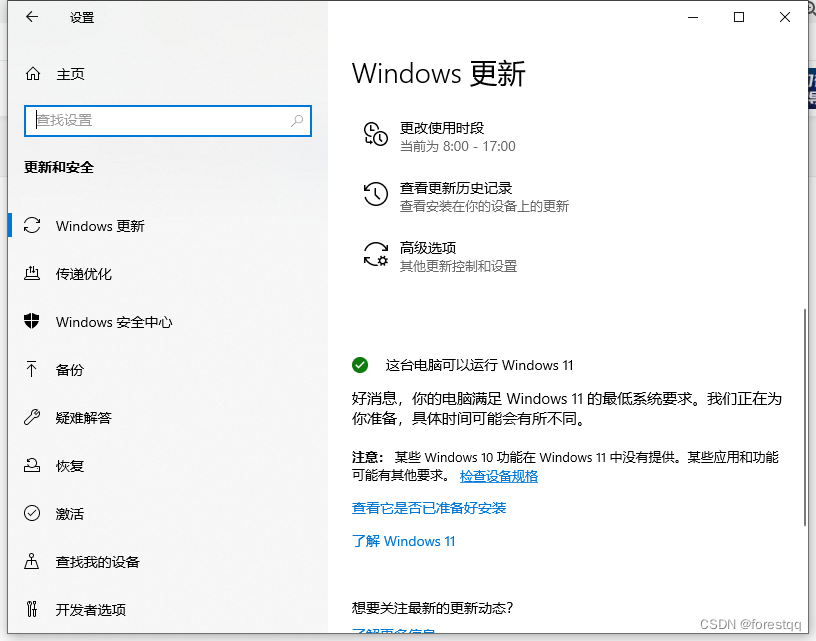The width and height of the screenshot is (816, 641).
Task: Open 传递优化 settings page
Action: click(84, 274)
